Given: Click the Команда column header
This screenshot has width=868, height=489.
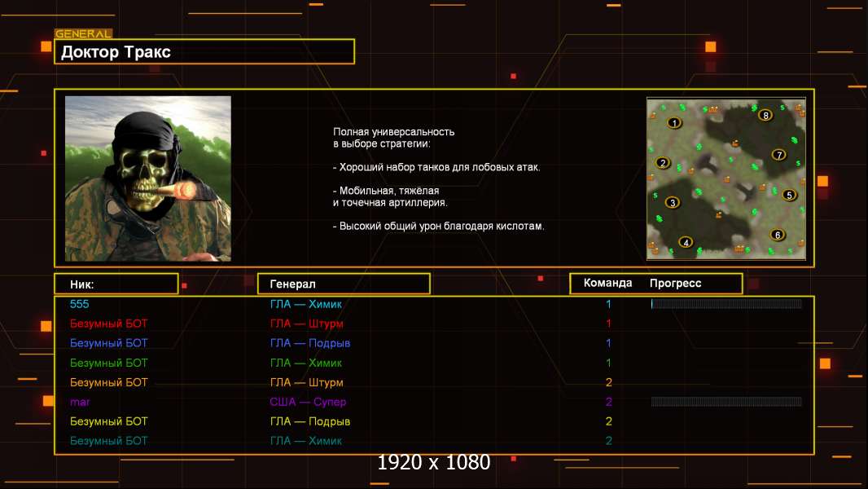Looking at the screenshot, I should pyautogui.click(x=607, y=284).
